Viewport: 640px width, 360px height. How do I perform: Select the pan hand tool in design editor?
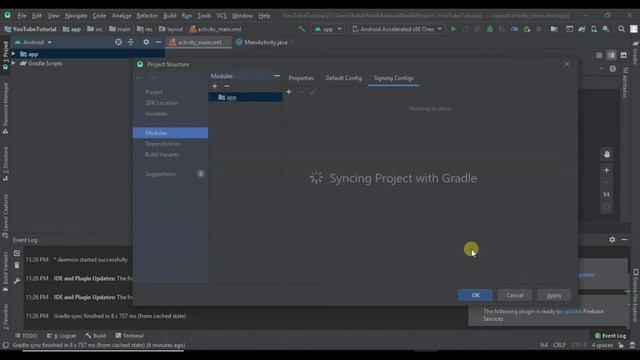pyautogui.click(x=607, y=154)
